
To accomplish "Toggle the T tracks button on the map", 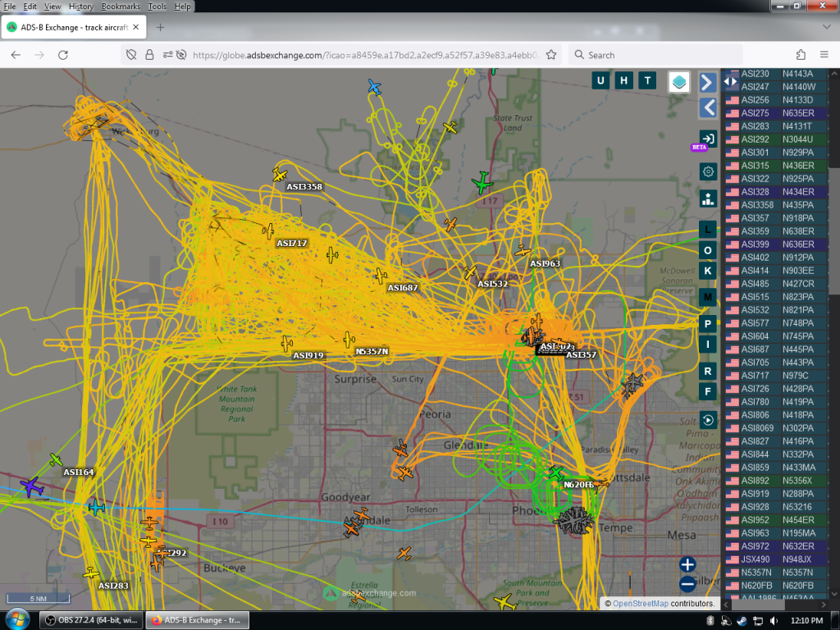I will [647, 81].
